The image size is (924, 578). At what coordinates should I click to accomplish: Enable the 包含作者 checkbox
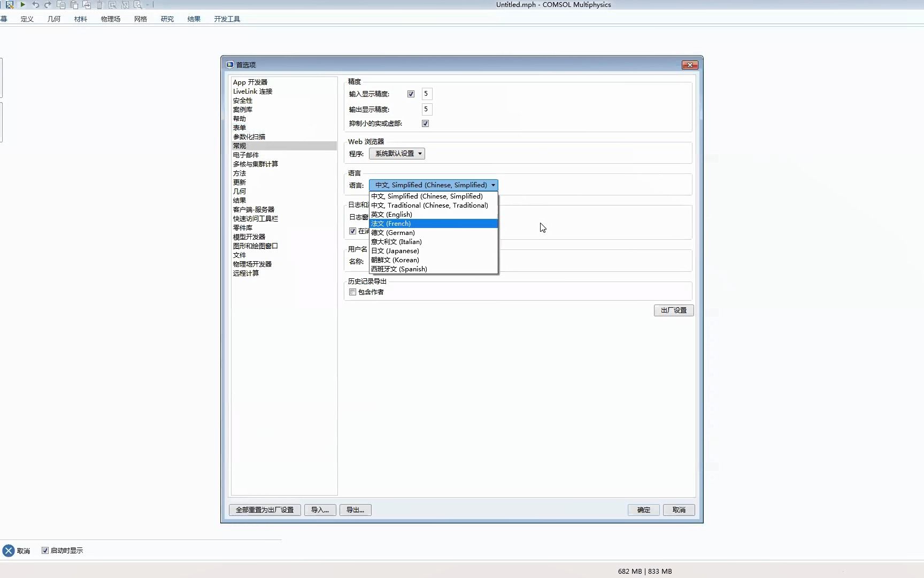point(352,292)
